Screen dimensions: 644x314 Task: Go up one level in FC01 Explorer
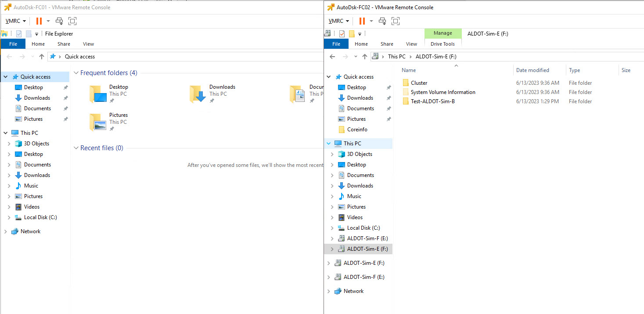tap(42, 56)
